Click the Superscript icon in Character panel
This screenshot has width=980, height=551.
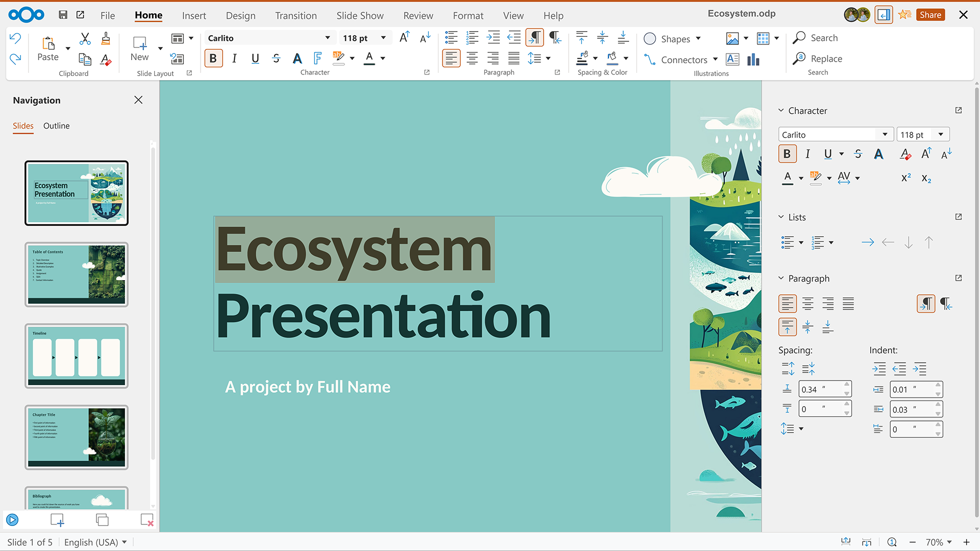coord(906,178)
